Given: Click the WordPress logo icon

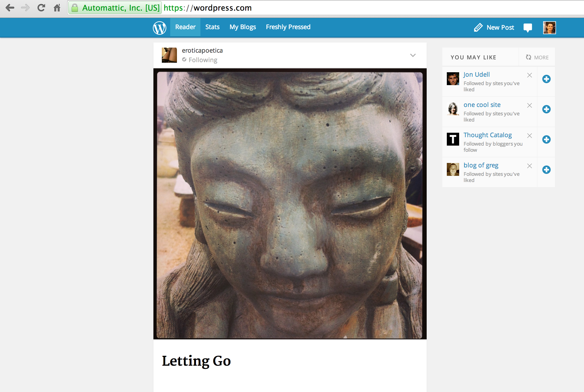Looking at the screenshot, I should (159, 28).
